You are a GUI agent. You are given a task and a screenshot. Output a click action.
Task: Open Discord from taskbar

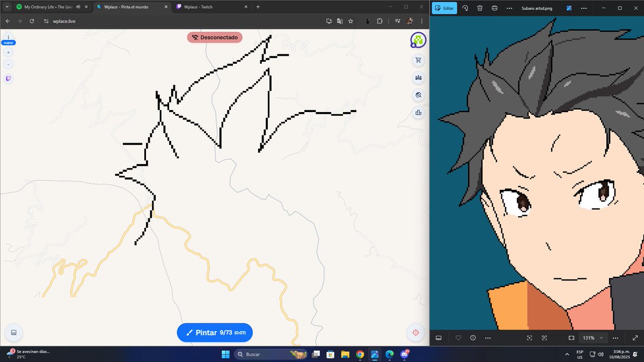pos(404,354)
